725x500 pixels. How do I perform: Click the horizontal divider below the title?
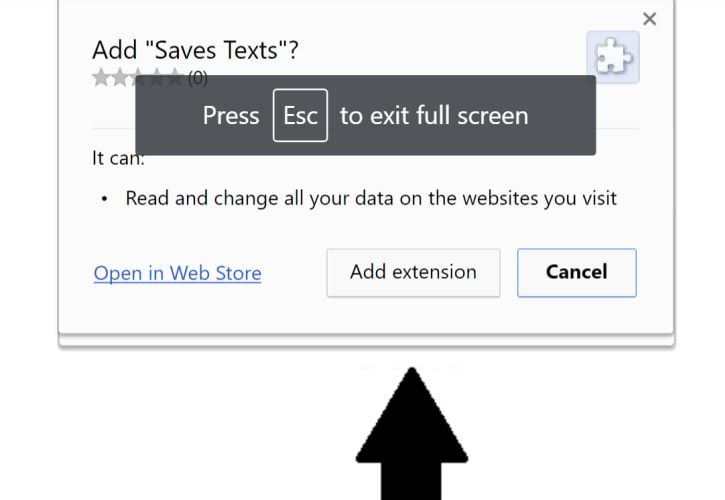(x=620, y=128)
